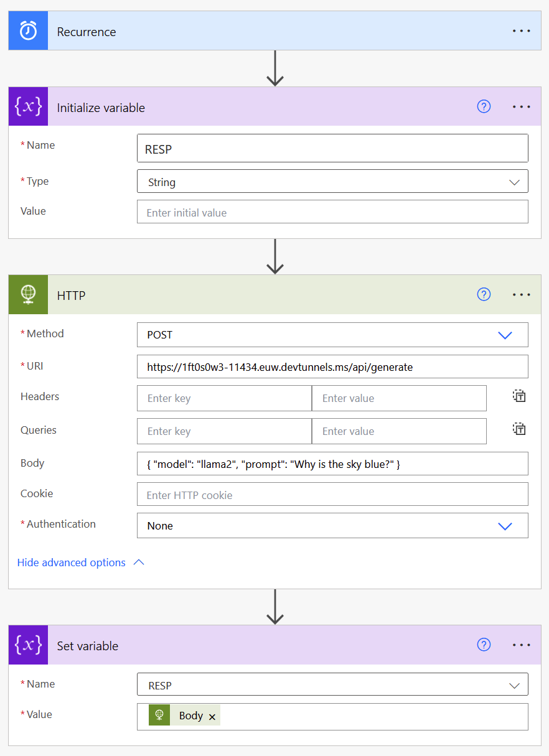Click the Initialize variable {x} icon

(x=27, y=106)
